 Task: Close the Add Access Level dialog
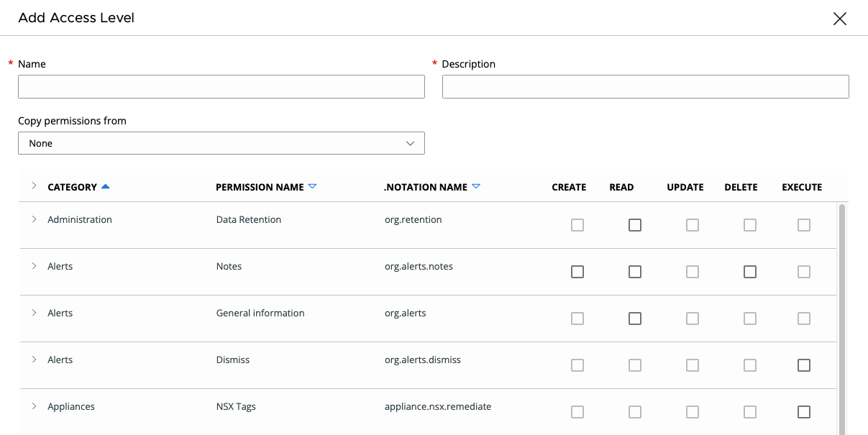tap(839, 19)
